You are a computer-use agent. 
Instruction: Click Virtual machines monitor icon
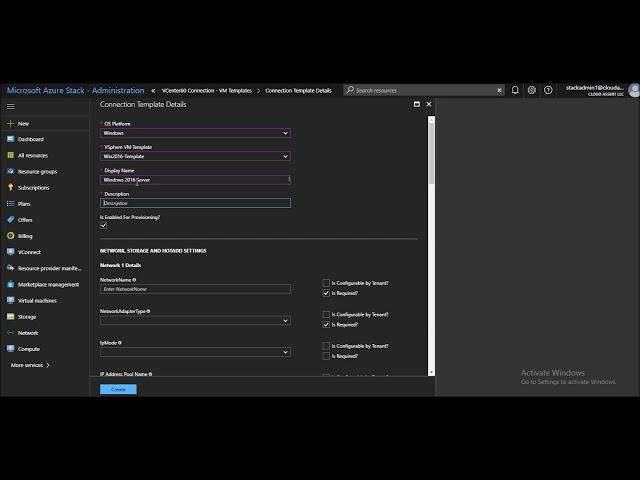(11, 300)
